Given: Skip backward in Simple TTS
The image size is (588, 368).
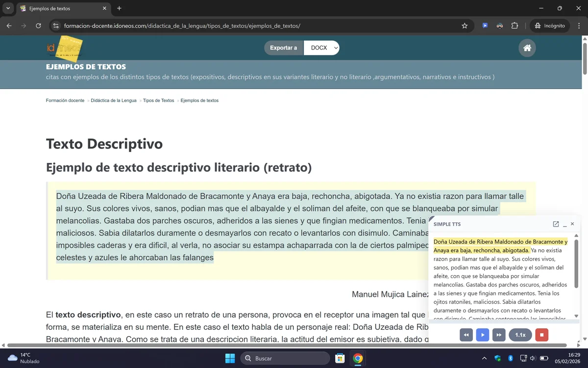Looking at the screenshot, I should click(x=466, y=335).
